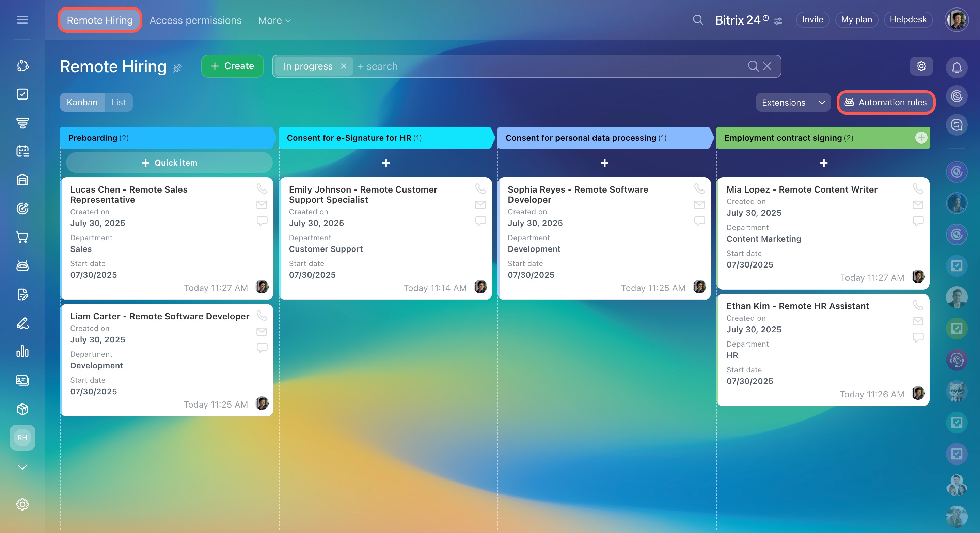Add a Quick item in Preboarding
The image size is (980, 533).
click(169, 163)
